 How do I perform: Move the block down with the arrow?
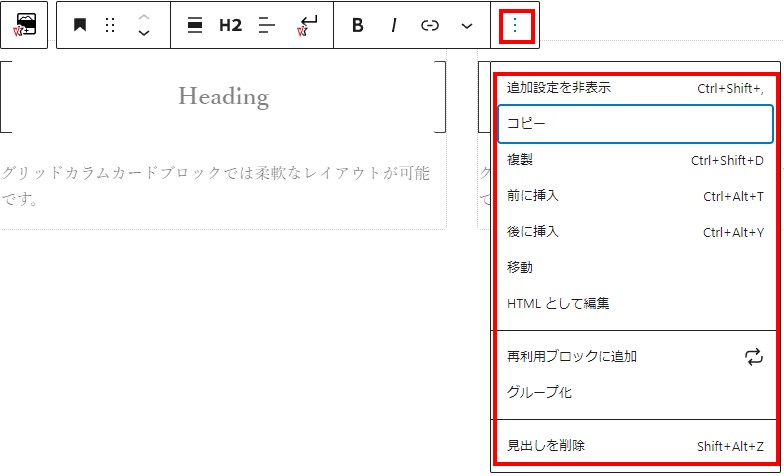pyautogui.click(x=144, y=33)
